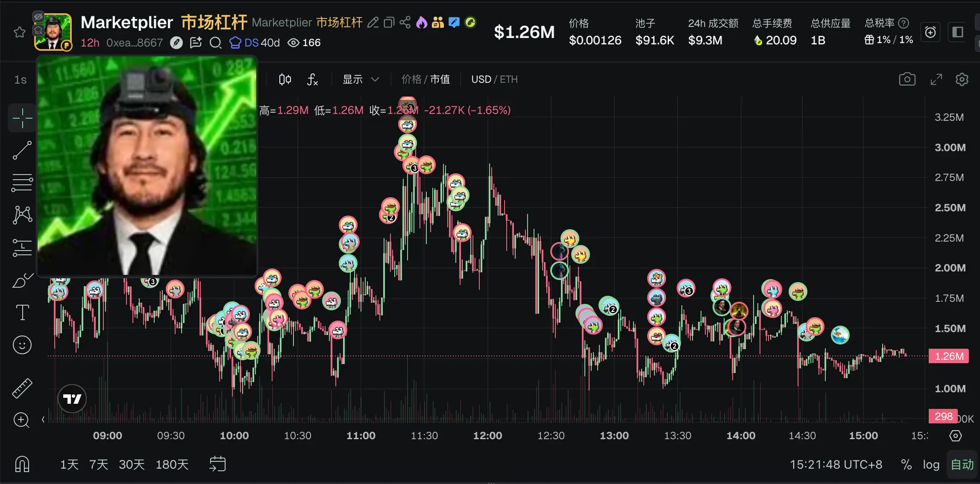Open the Fibonacci retracement lines tool

click(x=22, y=183)
